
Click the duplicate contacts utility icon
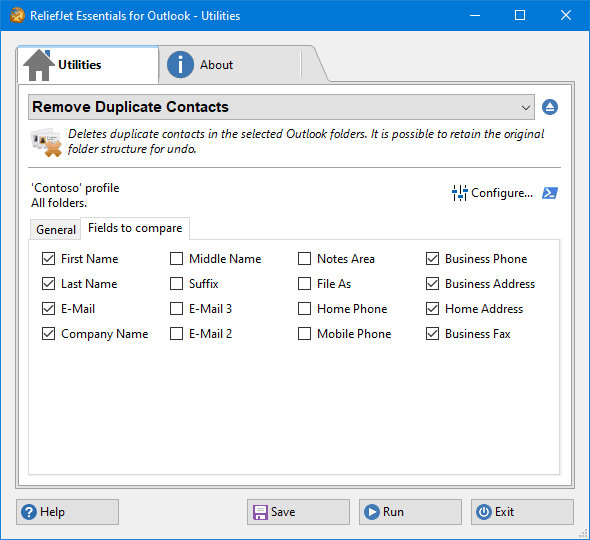(46, 143)
